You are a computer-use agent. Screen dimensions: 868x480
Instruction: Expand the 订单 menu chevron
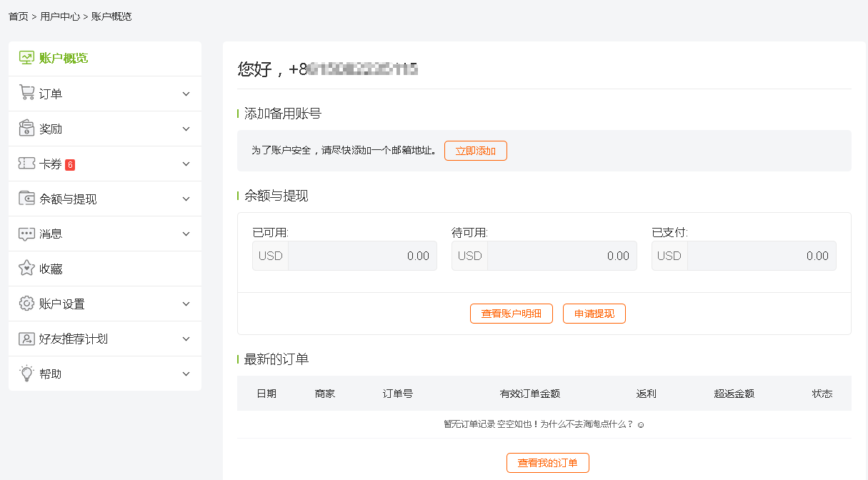point(186,94)
